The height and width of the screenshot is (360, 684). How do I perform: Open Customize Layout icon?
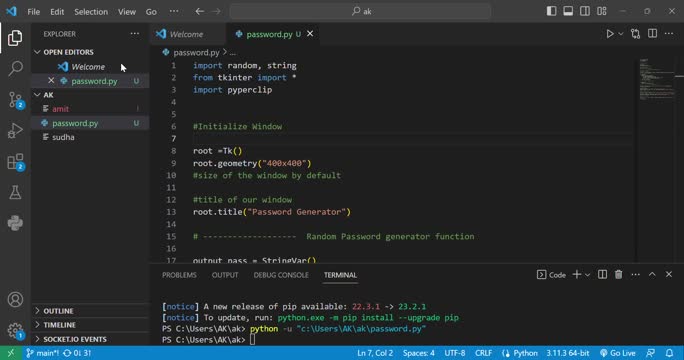[x=602, y=11]
